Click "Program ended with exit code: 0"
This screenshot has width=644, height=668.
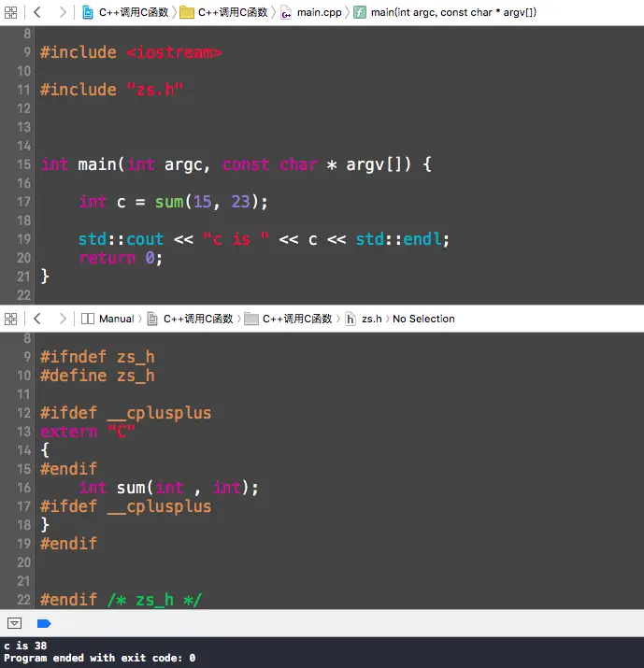coord(100,658)
